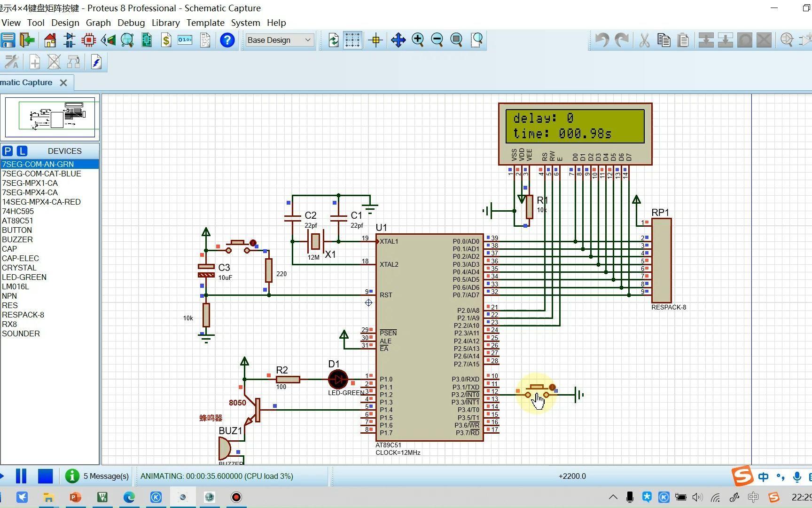Click the L library manage button
The width and height of the screenshot is (812, 508).
[x=22, y=151]
